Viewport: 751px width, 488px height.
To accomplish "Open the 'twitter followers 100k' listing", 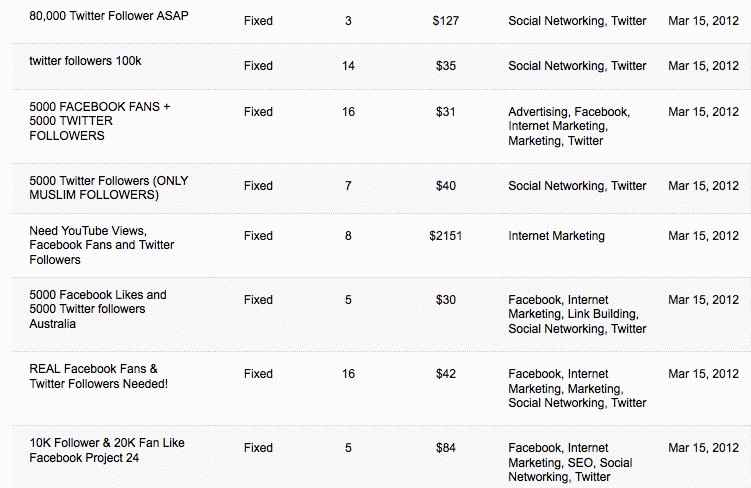I will click(85, 61).
